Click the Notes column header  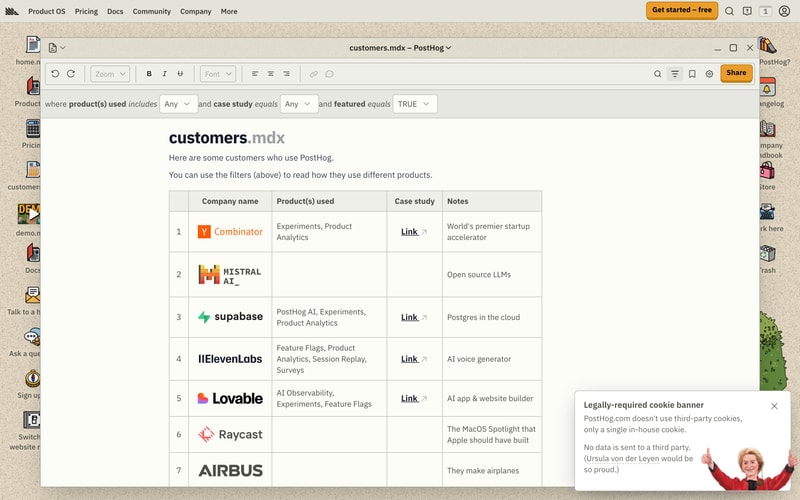[492, 201]
